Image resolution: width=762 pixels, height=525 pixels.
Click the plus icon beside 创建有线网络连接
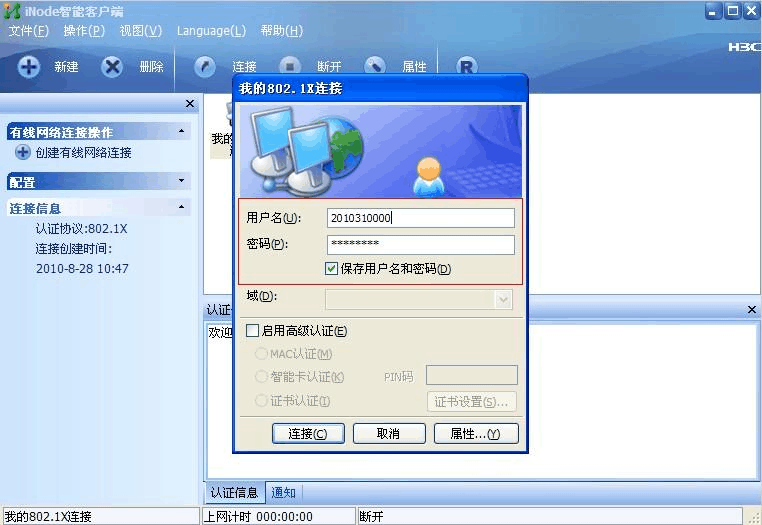click(22, 153)
